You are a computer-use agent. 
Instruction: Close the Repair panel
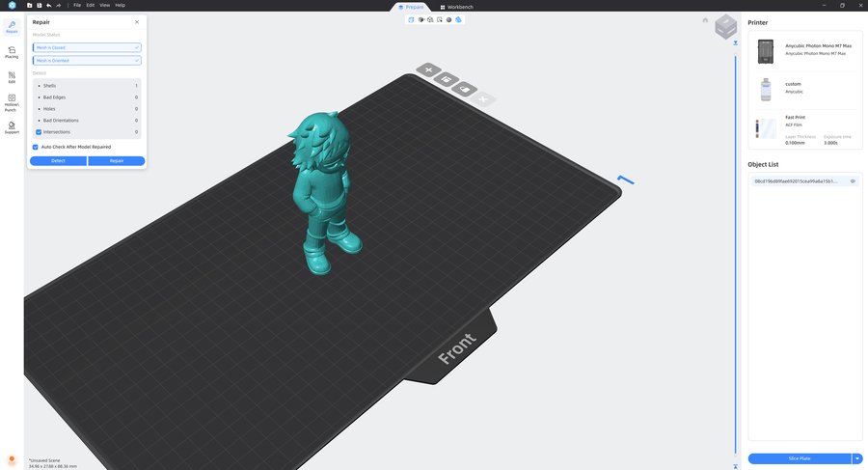pos(137,22)
